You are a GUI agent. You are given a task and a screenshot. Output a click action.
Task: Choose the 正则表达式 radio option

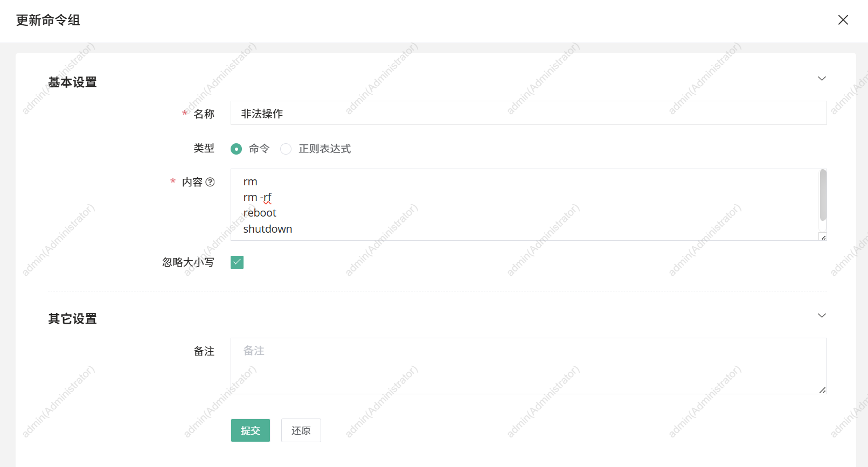286,149
